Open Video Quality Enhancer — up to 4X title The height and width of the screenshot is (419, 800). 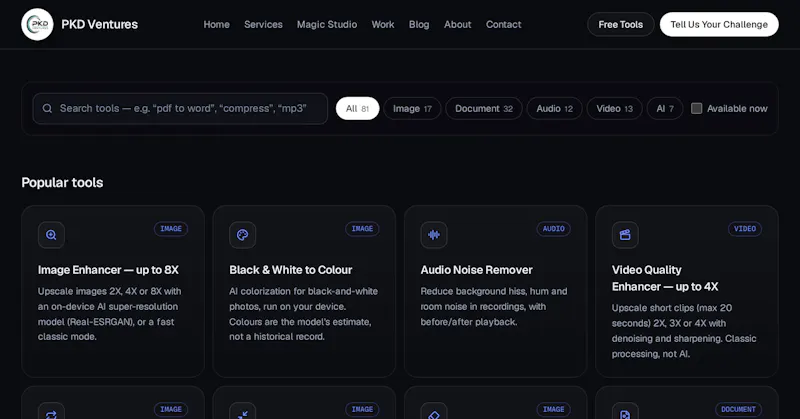[665, 278]
